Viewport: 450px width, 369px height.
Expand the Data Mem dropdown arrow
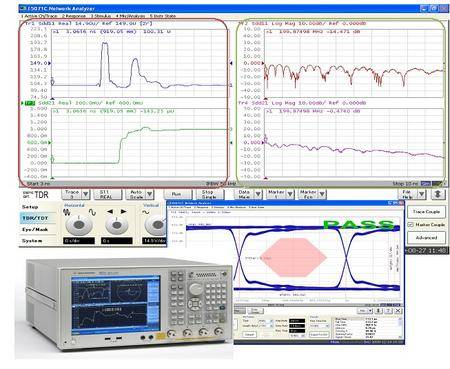click(258, 194)
